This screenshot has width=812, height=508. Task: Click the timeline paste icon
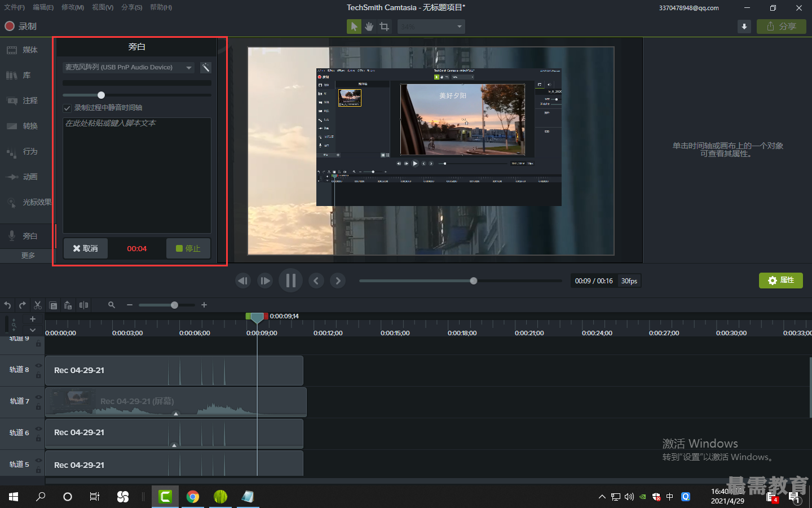pos(68,305)
